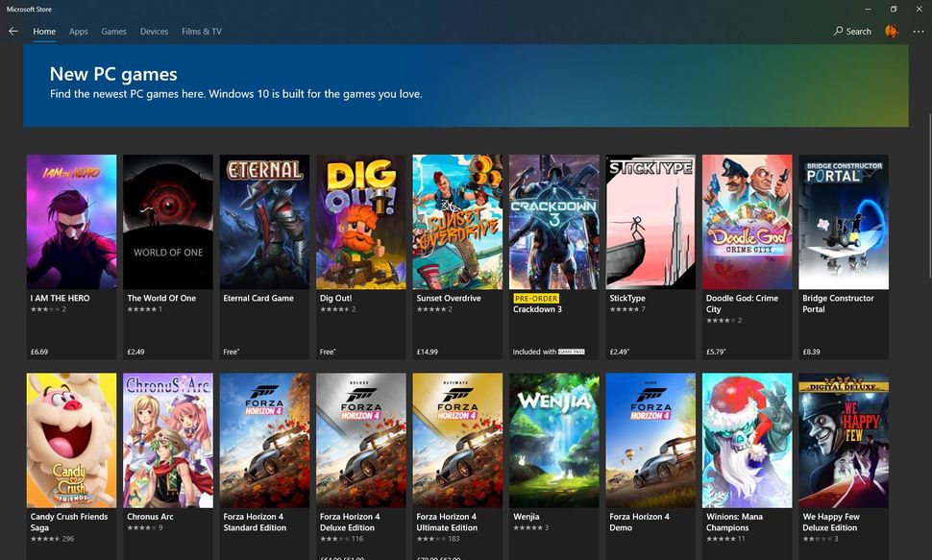The height and width of the screenshot is (560, 932).
Task: Open The World Of One cover art
Action: coord(167,222)
